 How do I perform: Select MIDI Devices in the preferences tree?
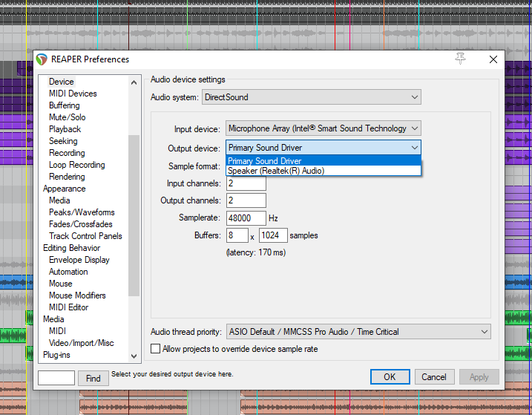73,94
